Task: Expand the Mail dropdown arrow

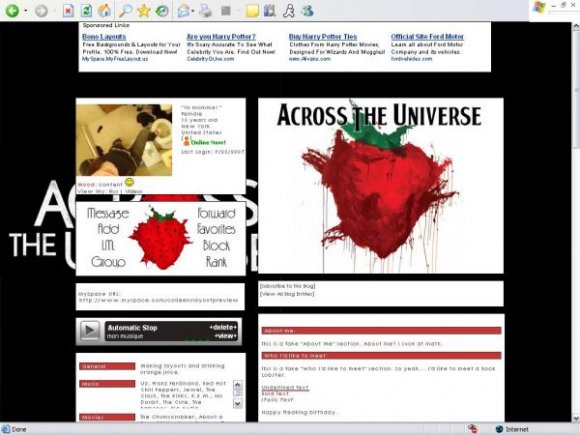Action: click(x=193, y=11)
